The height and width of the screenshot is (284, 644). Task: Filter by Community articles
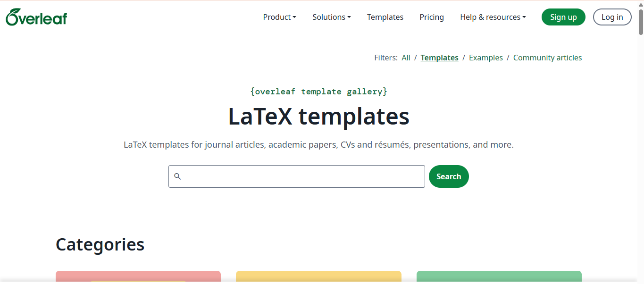547,58
